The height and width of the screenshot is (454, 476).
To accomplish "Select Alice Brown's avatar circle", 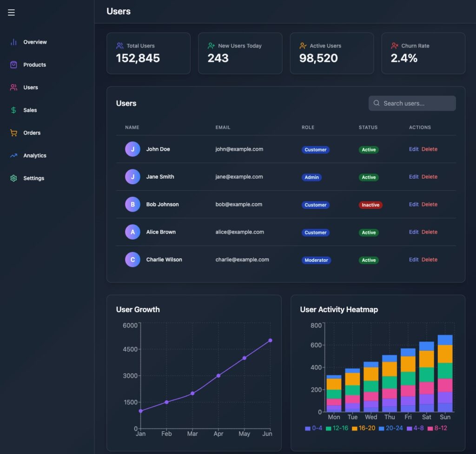I will (x=132, y=232).
